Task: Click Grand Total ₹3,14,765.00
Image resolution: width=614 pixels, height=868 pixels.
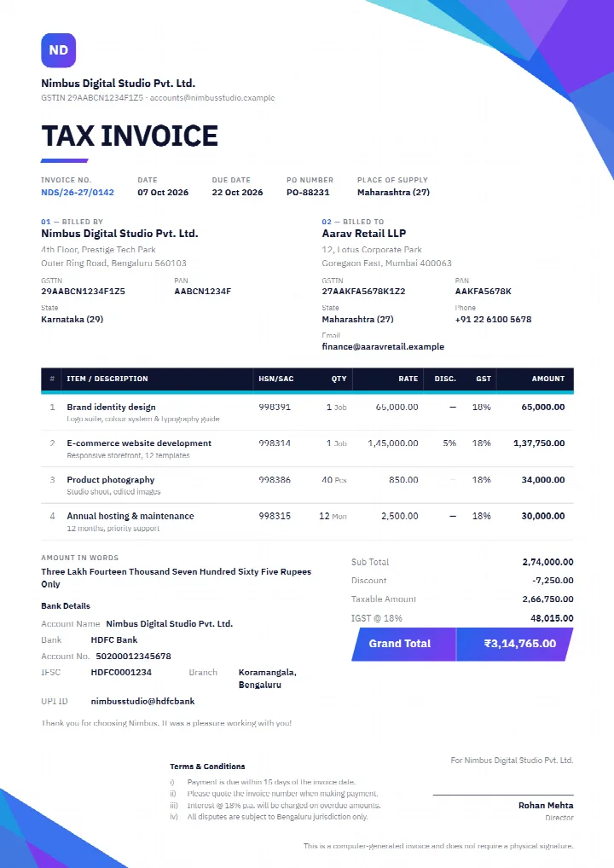Action: coord(520,644)
